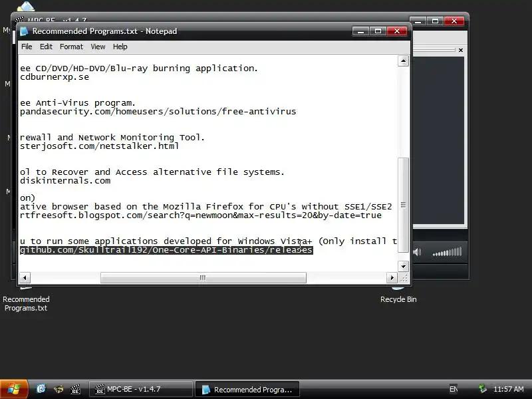Open the View menu in Notepad
The image size is (532, 399).
click(x=98, y=47)
